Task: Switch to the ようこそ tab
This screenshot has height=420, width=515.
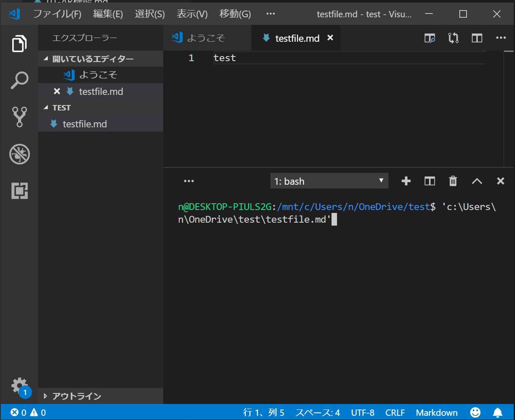Action: (207, 38)
